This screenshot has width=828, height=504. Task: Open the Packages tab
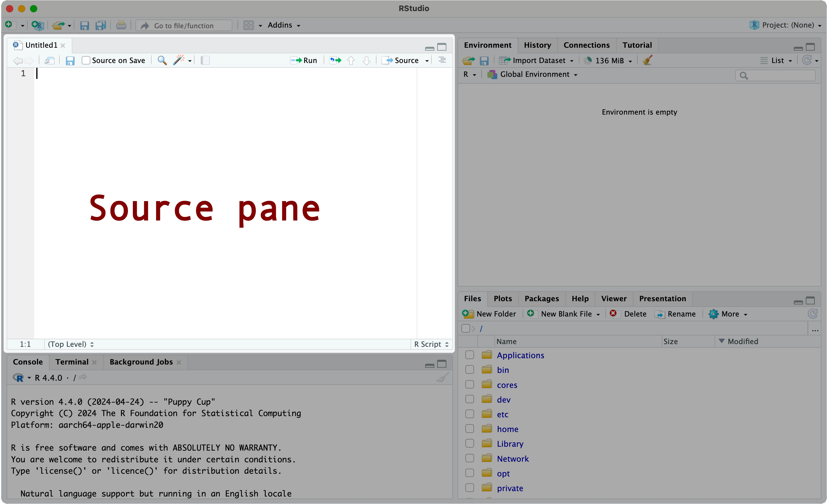pyautogui.click(x=541, y=298)
